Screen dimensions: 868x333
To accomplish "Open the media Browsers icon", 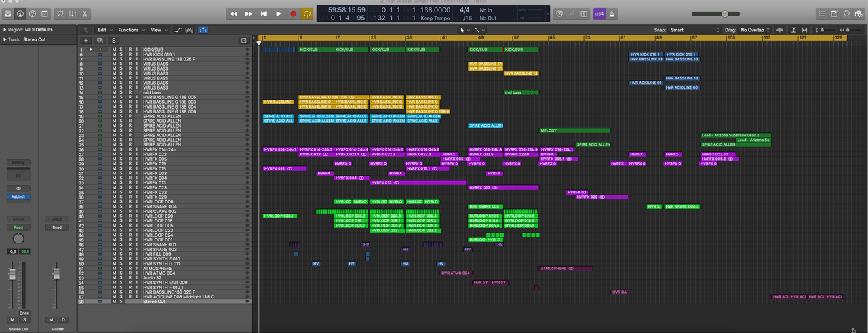I will (860, 14).
